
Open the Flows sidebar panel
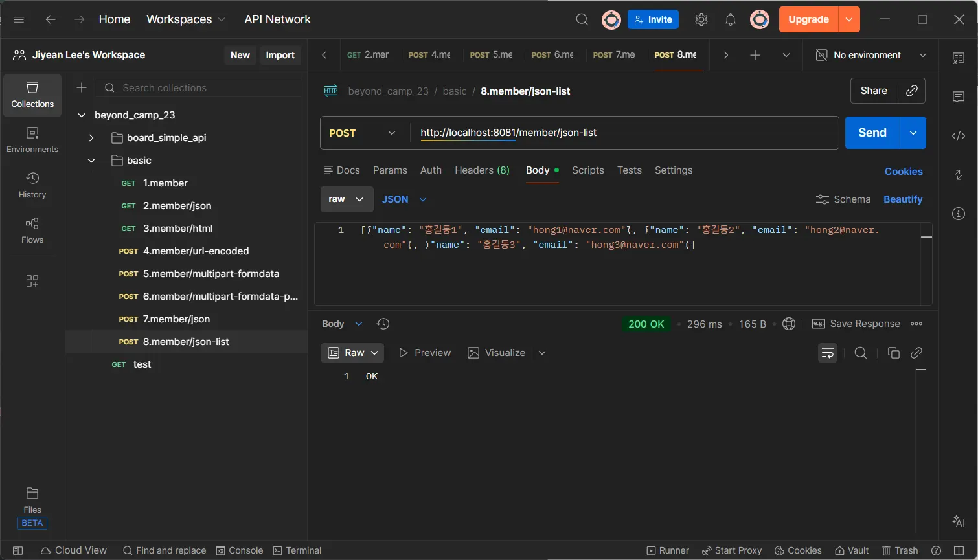coord(32,230)
